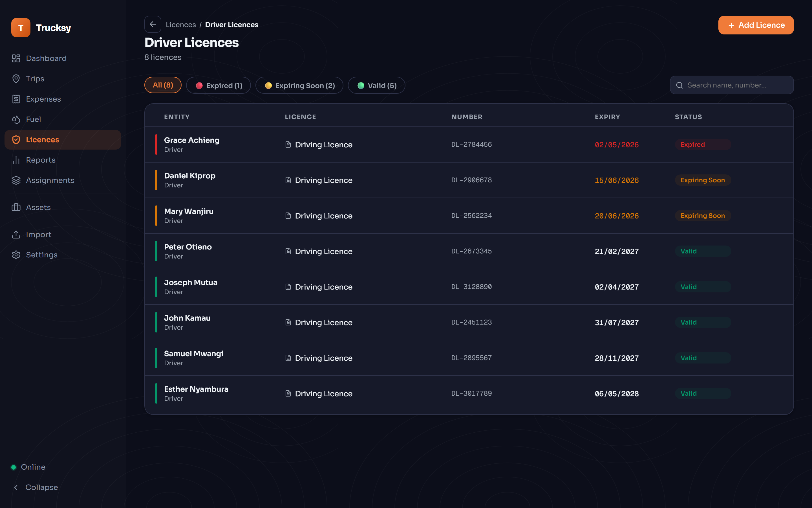Screen dimensions: 812x508
Task: Click expiry date 28/11/2027
Action: (617, 358)
